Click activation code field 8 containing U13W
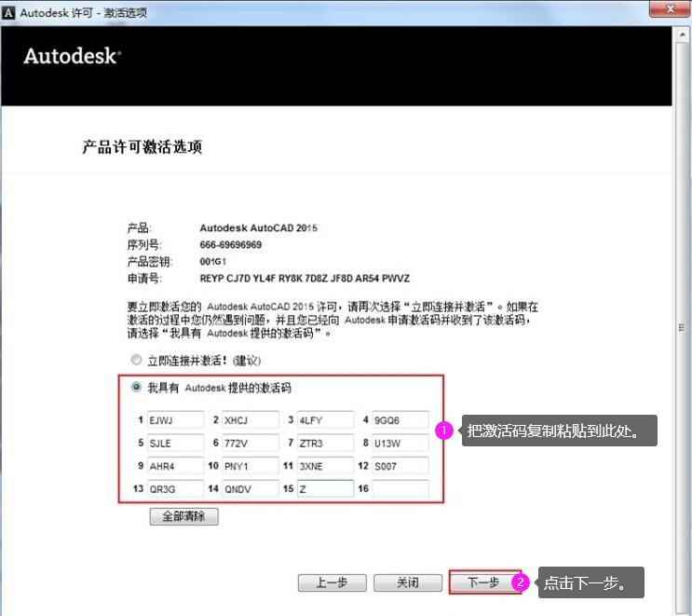The width and height of the screenshot is (692, 616). coord(400,443)
